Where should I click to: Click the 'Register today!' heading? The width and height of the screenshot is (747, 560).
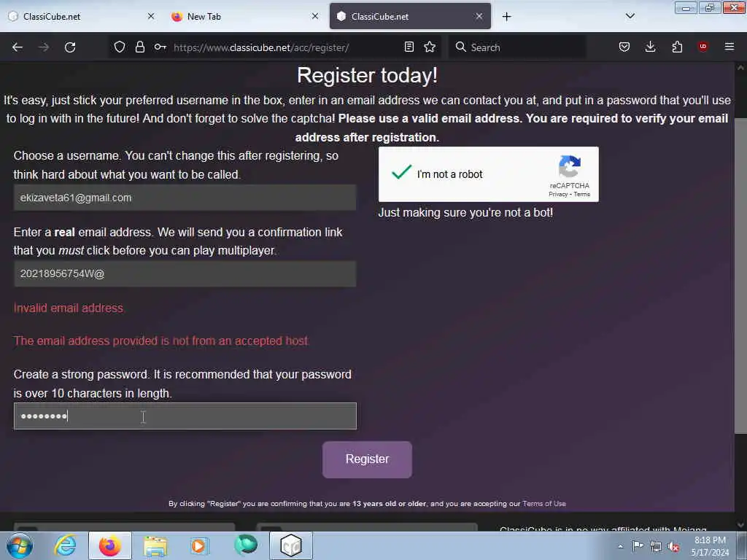coord(368,75)
